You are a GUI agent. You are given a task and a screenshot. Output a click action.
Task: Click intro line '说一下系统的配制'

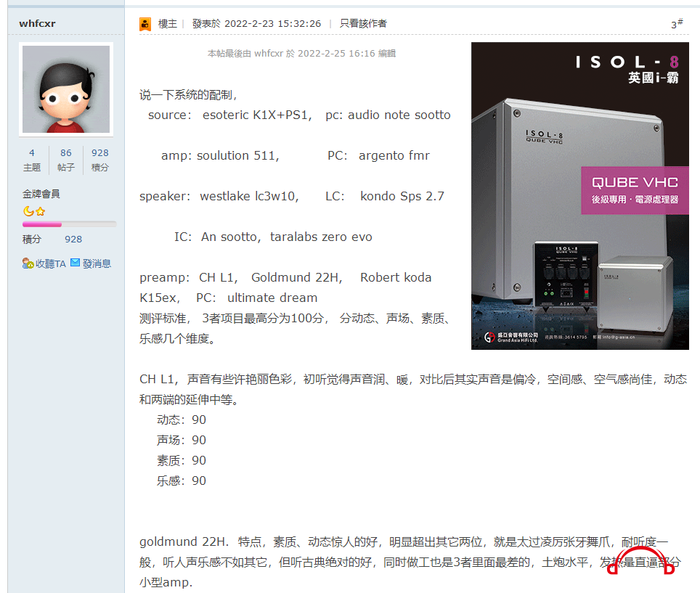click(x=188, y=95)
